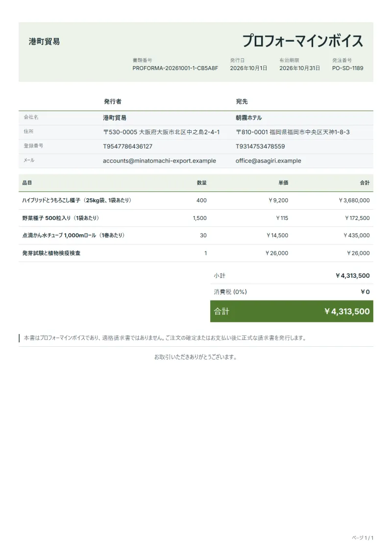Screen dimensions: 392x554
Task: Click line total ￥172,500
Action: tap(357, 218)
